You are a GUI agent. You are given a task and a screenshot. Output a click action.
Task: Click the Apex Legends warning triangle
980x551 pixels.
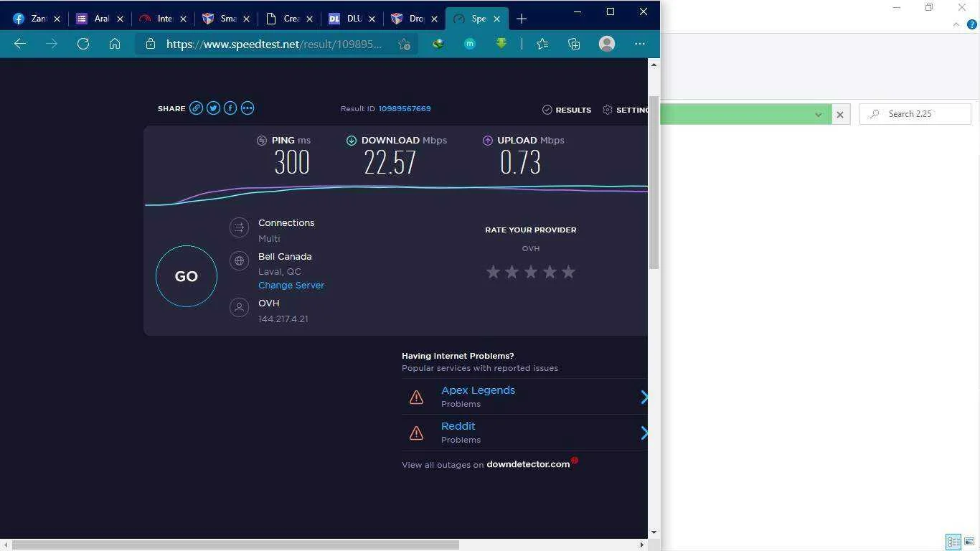pos(416,397)
